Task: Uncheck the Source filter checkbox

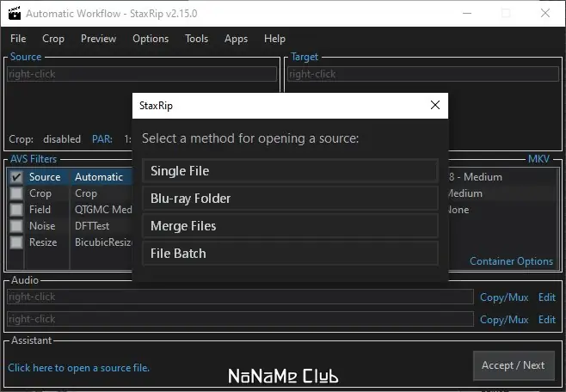Action: point(16,177)
